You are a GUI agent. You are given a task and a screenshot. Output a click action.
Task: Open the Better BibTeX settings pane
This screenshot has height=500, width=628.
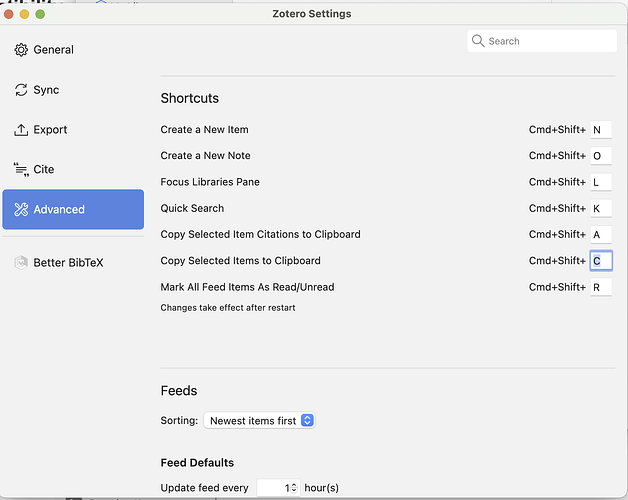click(73, 262)
